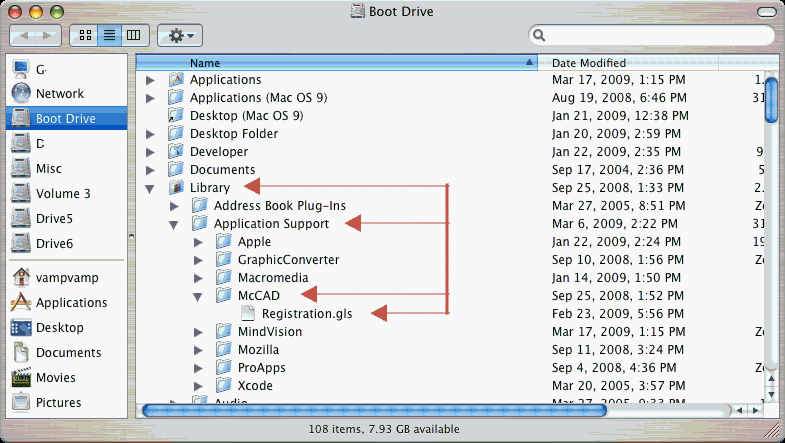Click the horizontal scrollbar thumb
Viewport: 785px width, 443px height.
(x=375, y=409)
